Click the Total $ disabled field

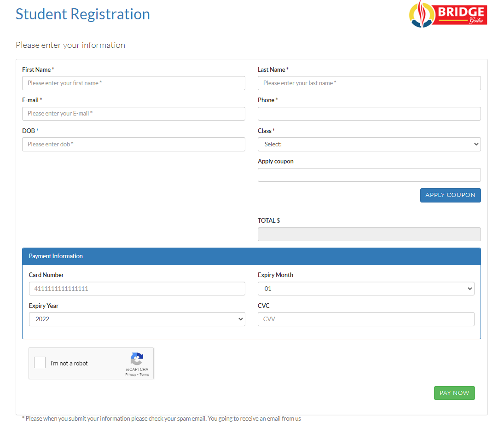point(369,234)
